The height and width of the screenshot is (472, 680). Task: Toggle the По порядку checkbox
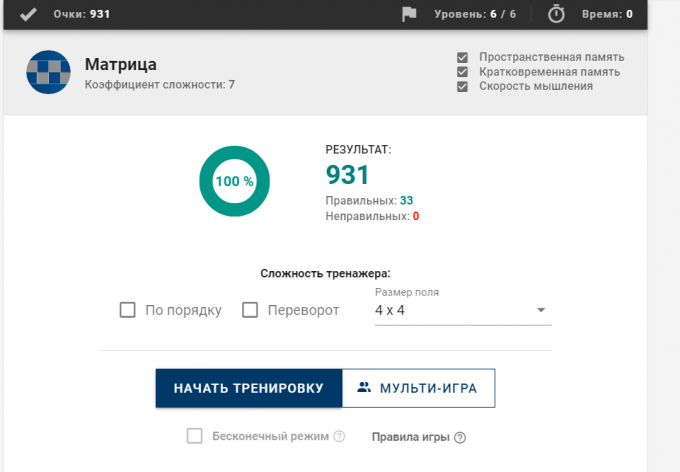[128, 310]
